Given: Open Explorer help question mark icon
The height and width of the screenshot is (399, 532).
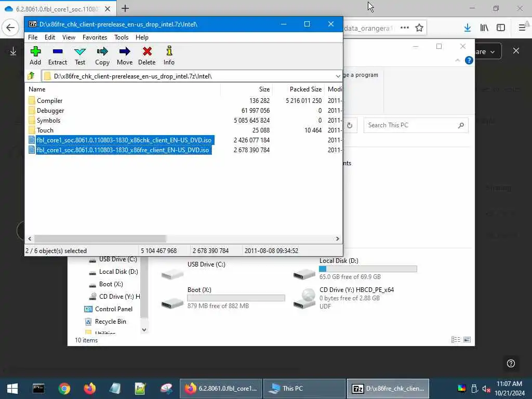Looking at the screenshot, I should 469,60.
